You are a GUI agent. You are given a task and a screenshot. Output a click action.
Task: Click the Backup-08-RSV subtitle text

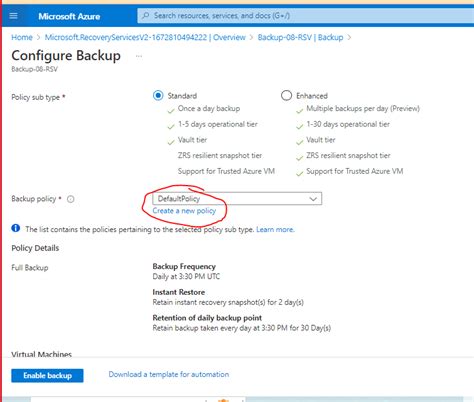coord(34,69)
